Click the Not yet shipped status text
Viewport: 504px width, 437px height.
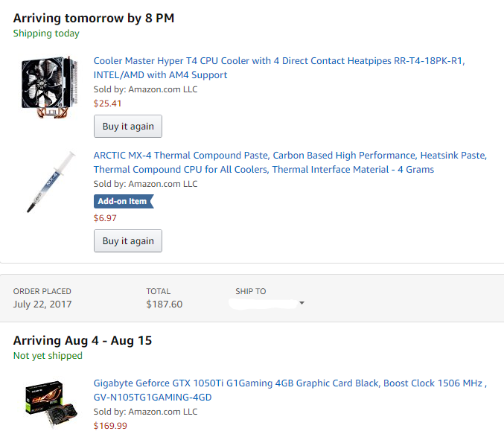click(x=48, y=356)
